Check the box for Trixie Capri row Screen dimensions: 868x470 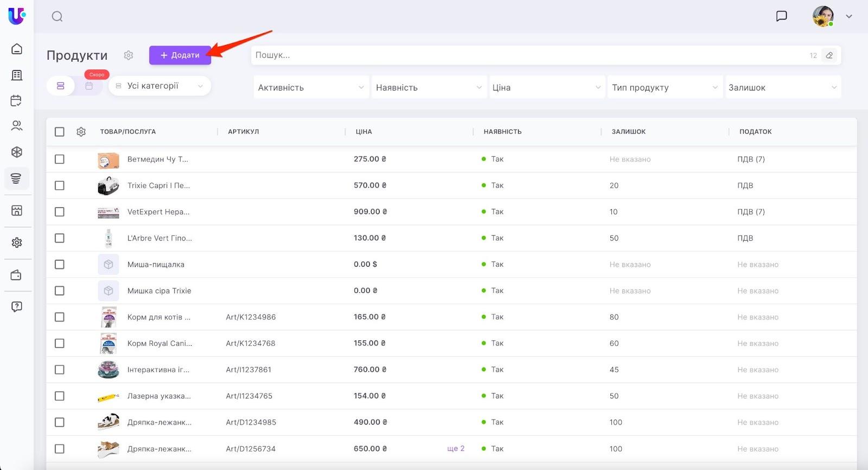(x=60, y=185)
